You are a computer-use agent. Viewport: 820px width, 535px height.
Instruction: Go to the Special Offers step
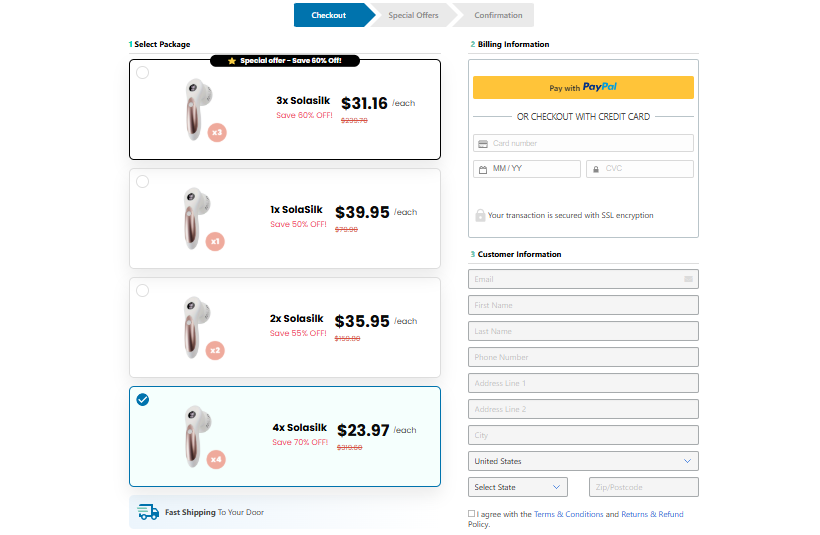413,15
